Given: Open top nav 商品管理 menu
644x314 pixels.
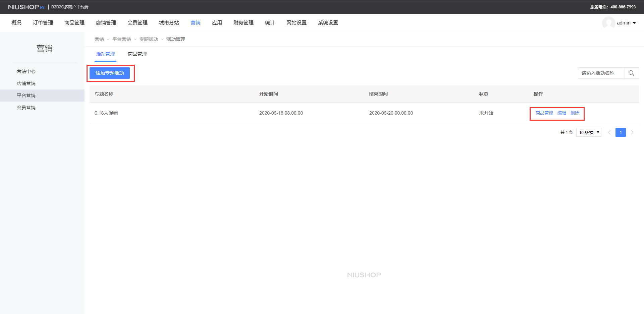Looking at the screenshot, I should click(74, 23).
